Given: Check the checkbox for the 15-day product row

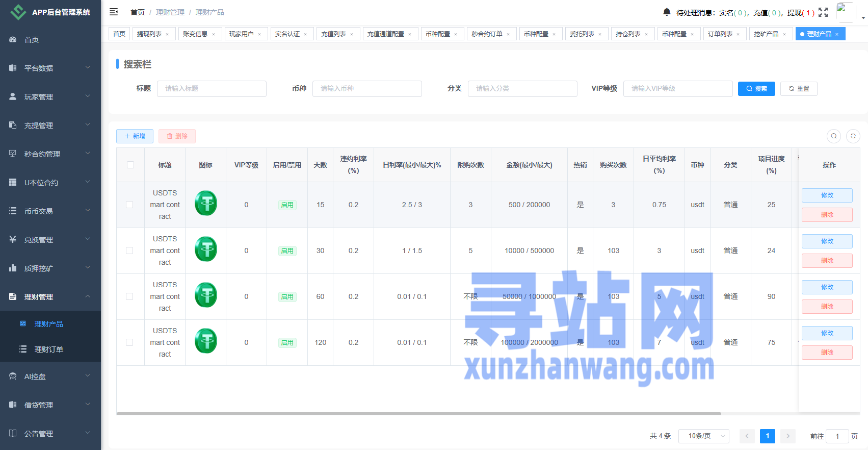Looking at the screenshot, I should 129,205.
